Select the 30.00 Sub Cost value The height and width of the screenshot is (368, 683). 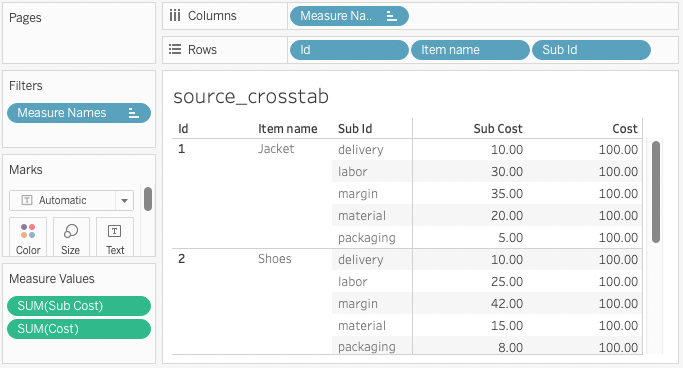(507, 172)
